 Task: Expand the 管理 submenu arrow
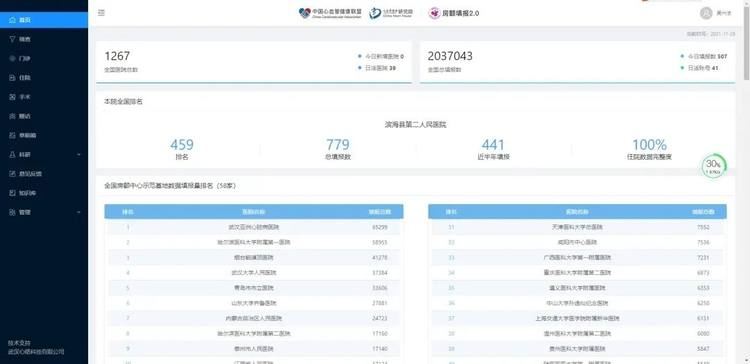point(79,212)
